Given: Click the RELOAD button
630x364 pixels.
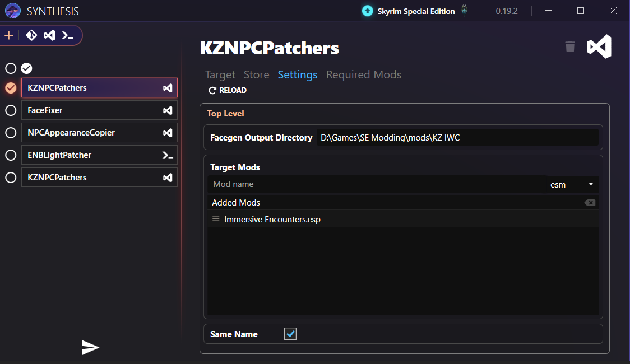Looking at the screenshot, I should (x=227, y=90).
